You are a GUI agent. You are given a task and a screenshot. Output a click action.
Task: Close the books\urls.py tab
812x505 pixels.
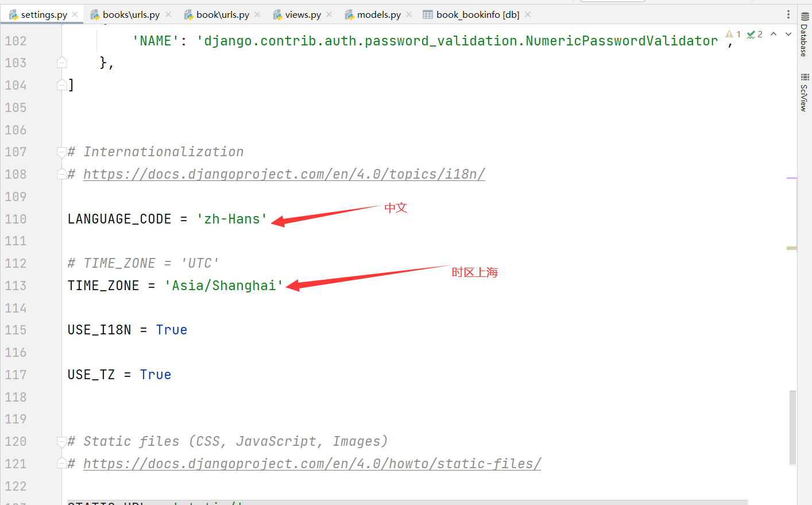(x=168, y=14)
